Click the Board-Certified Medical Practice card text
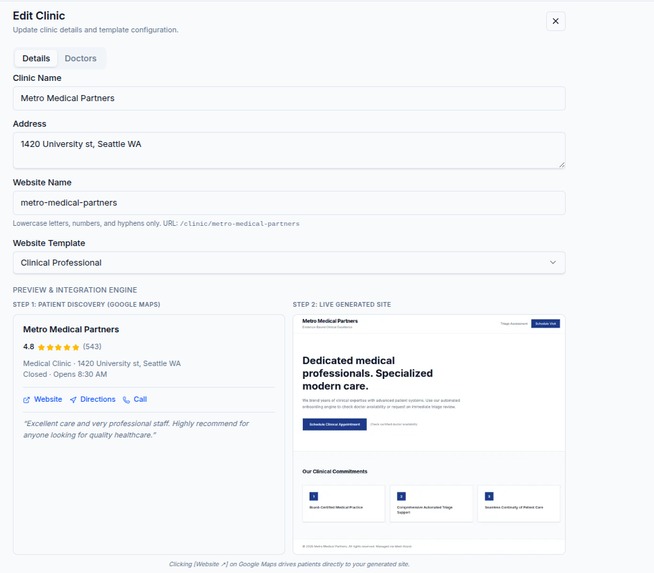The image size is (654, 573). coord(336,508)
